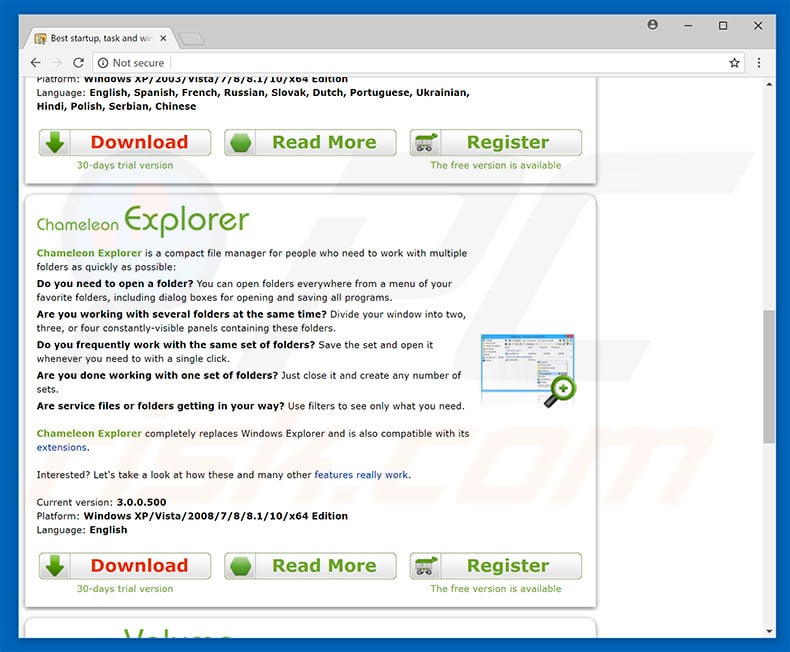Click the green hexagon icon in upper section
The height and width of the screenshot is (652, 790).
(240, 143)
